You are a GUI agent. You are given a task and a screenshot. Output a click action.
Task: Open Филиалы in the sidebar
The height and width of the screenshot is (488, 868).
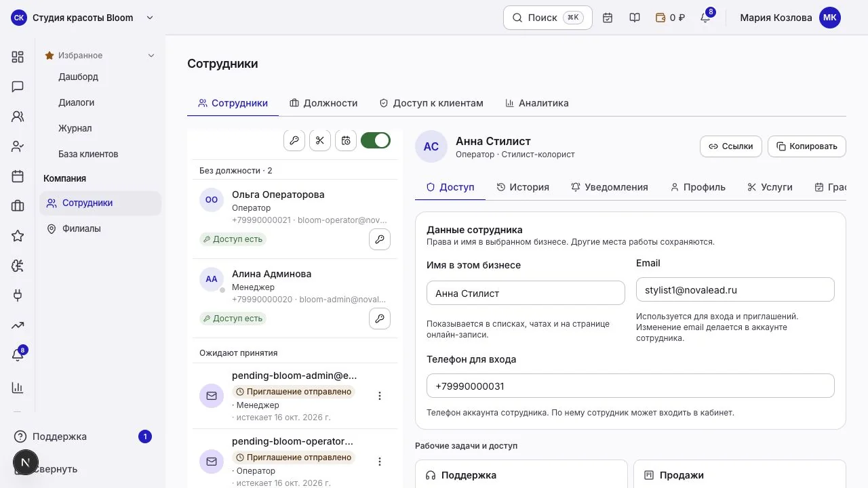(x=100, y=228)
